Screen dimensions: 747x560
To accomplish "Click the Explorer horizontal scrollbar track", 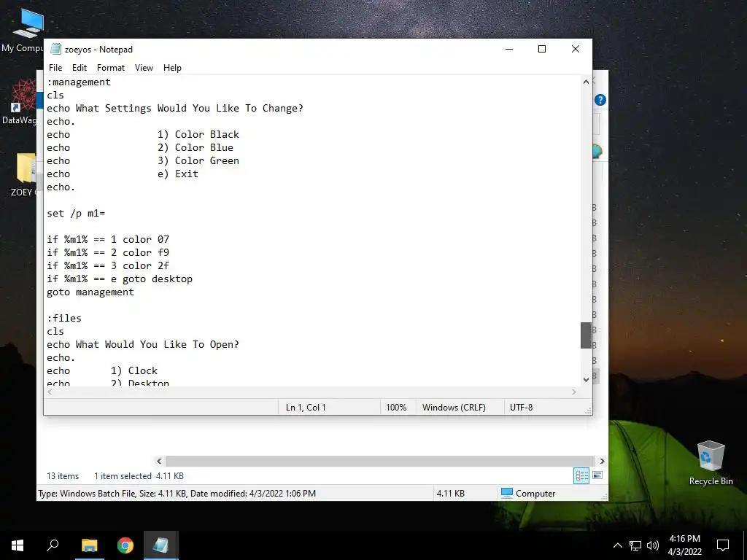I will [379, 461].
